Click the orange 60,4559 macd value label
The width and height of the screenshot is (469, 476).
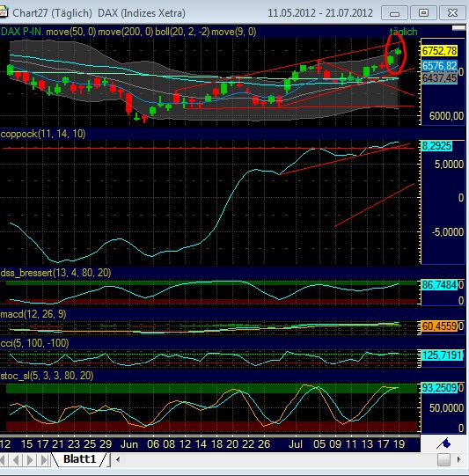pyautogui.click(x=440, y=326)
